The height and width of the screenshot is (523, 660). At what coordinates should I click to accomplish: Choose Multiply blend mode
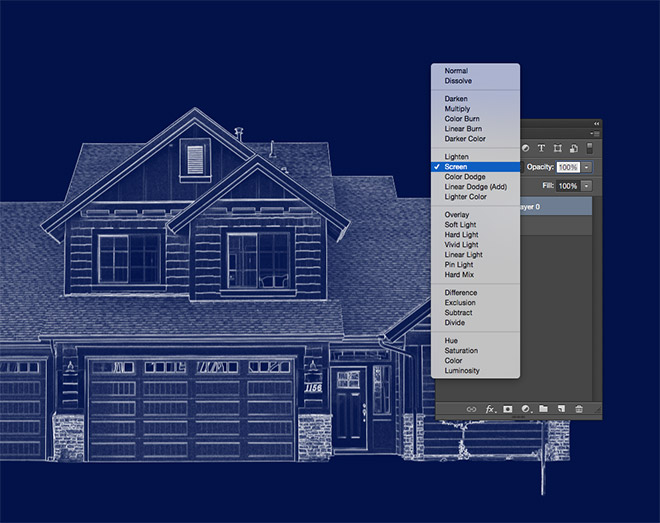[x=460, y=109]
